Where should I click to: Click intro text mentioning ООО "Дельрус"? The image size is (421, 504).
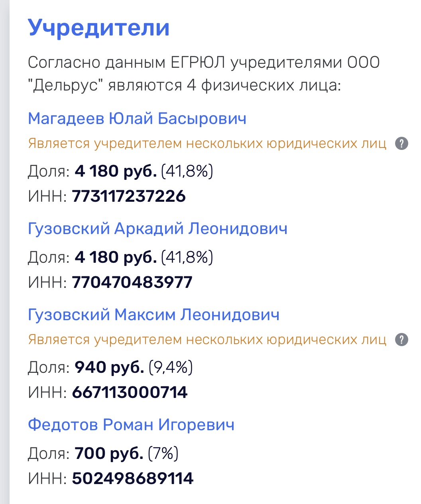click(x=204, y=74)
